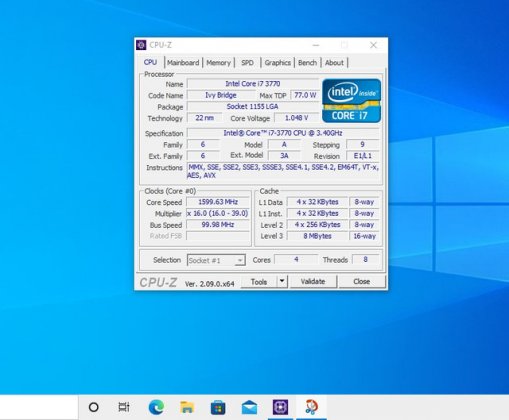The height and width of the screenshot is (420, 509).
Task: Open the SPD tab
Action: pos(247,63)
